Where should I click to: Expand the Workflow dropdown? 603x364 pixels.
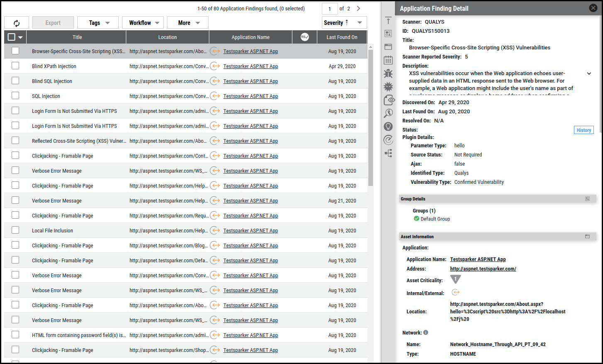tap(142, 22)
